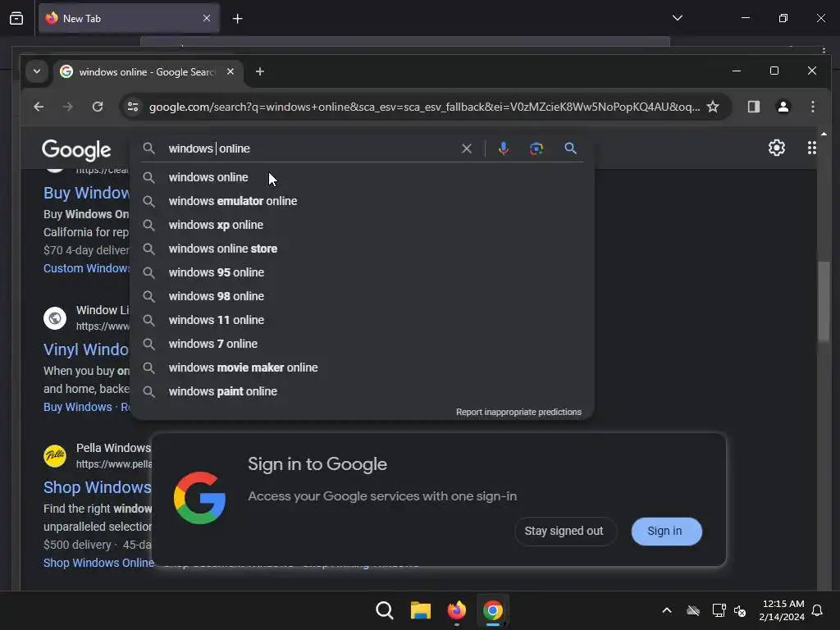Viewport: 840px width, 630px height.
Task: Switch to Firefox from taskbar
Action: pyautogui.click(x=456, y=610)
